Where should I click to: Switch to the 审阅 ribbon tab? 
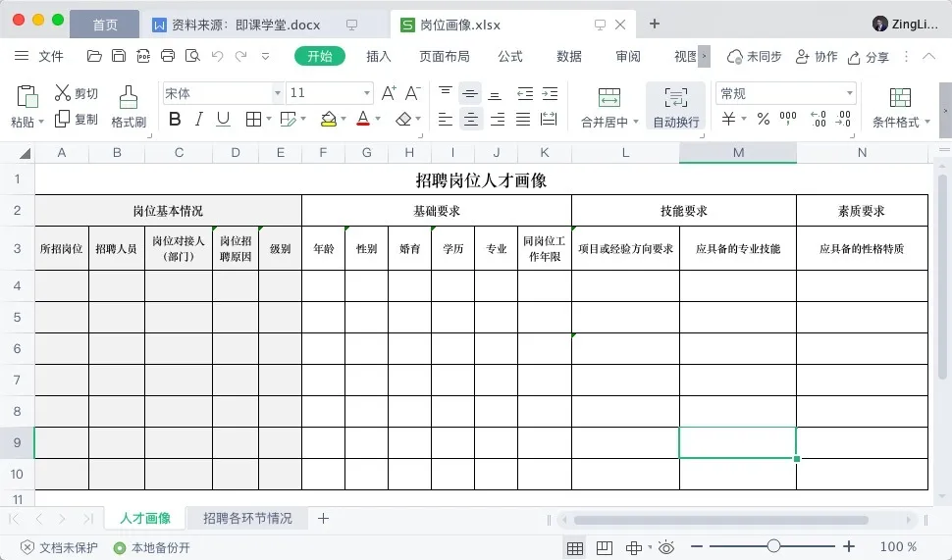point(628,57)
